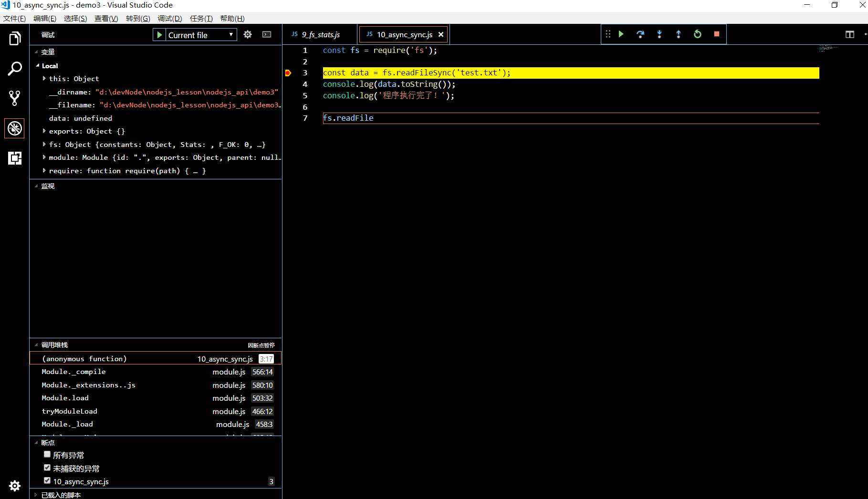The height and width of the screenshot is (499, 868).
Task: Click the code minimap at editor right
Action: click(829, 48)
